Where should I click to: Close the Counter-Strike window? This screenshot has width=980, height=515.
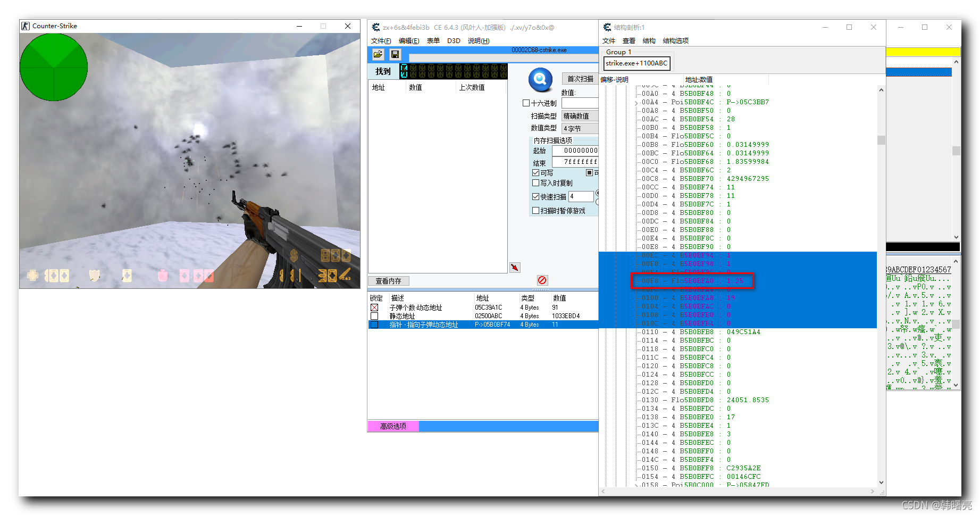[x=348, y=26]
